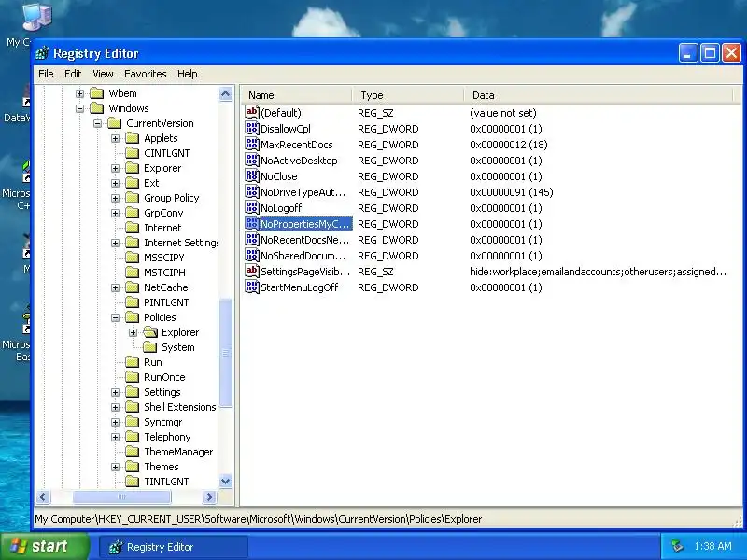Image resolution: width=747 pixels, height=560 pixels.
Task: Click the DWORD icon beside NoClose
Action: tap(251, 175)
